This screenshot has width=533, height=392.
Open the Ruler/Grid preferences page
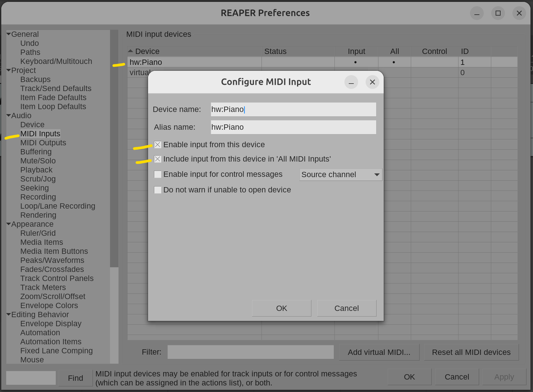coord(38,233)
